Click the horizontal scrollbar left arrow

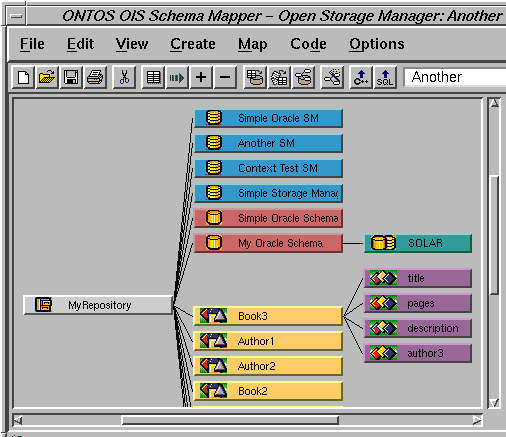tap(18, 420)
